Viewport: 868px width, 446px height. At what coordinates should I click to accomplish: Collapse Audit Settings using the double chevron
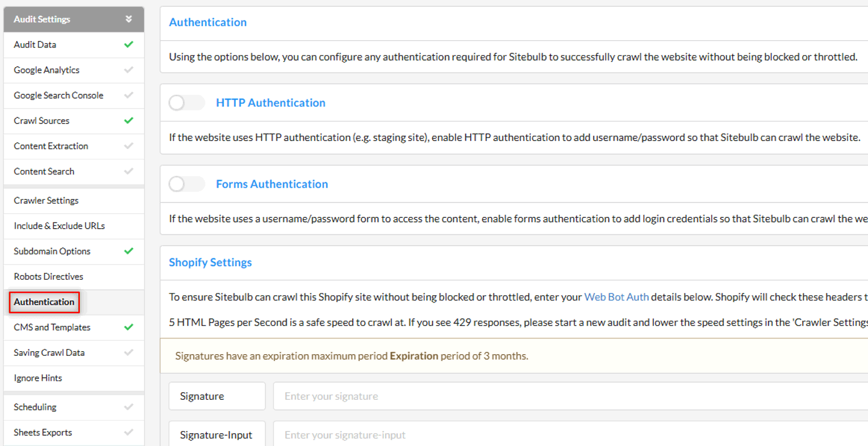coord(128,18)
